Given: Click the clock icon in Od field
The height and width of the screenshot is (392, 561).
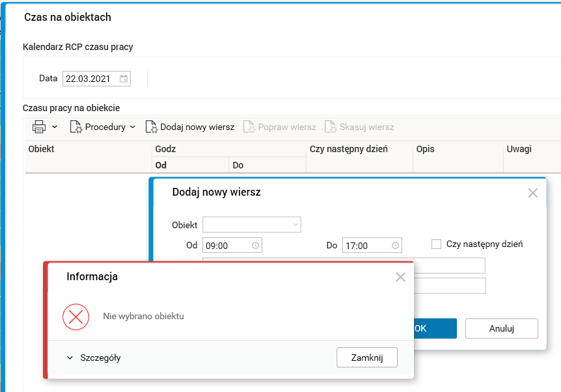Looking at the screenshot, I should click(x=255, y=246).
